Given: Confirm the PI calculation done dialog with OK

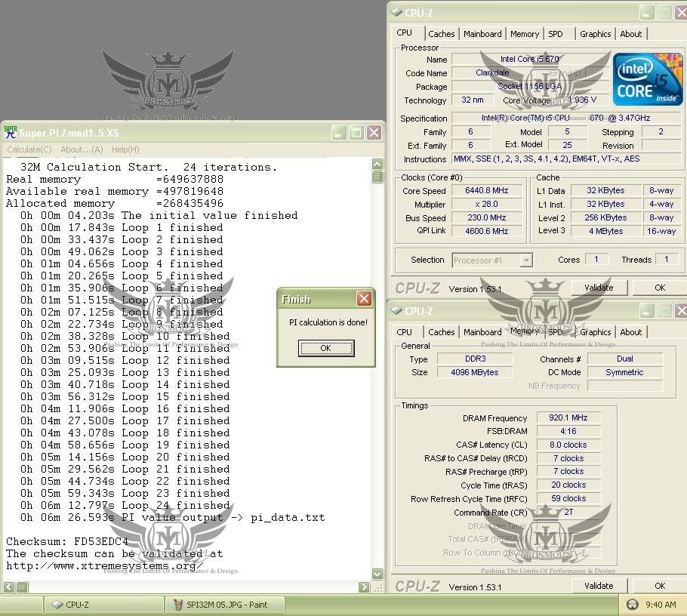Looking at the screenshot, I should [326, 348].
